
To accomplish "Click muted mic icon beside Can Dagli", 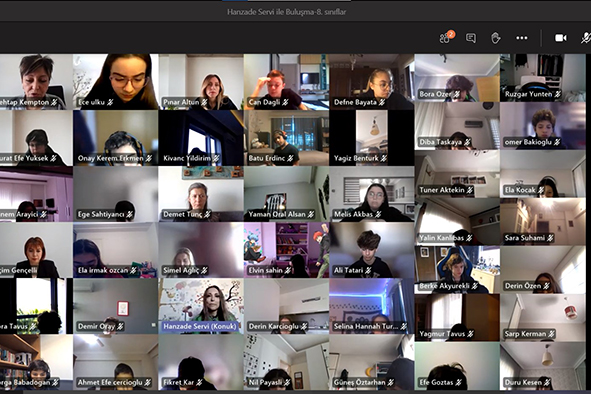I will click(x=285, y=102).
